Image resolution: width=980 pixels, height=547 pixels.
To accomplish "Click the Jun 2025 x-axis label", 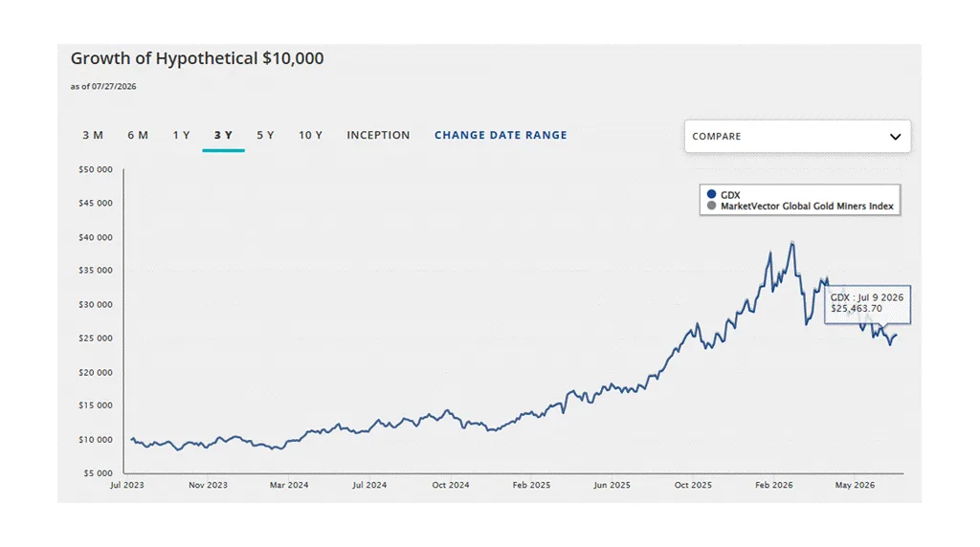I will coord(612,485).
